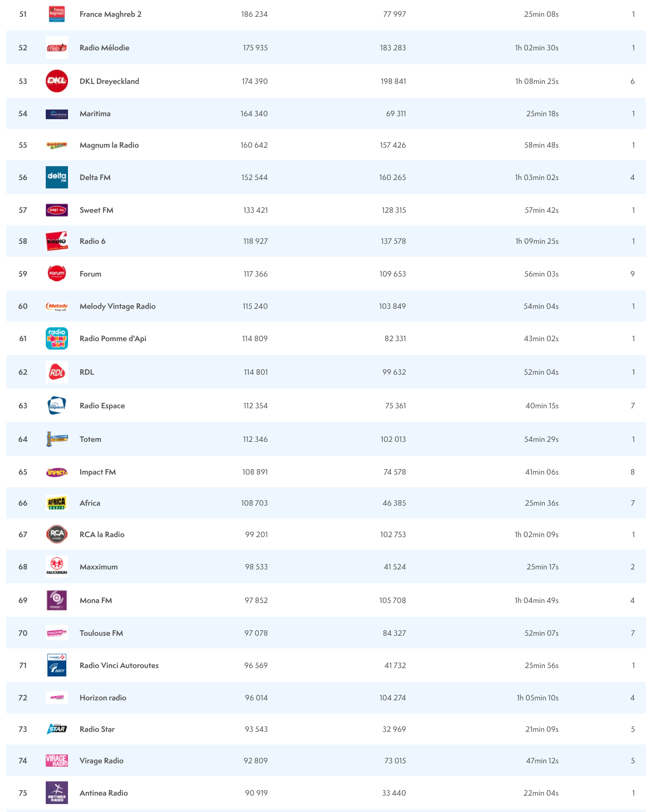Open the RDL station logo
Image resolution: width=651 pixels, height=812 pixels.
point(57,372)
